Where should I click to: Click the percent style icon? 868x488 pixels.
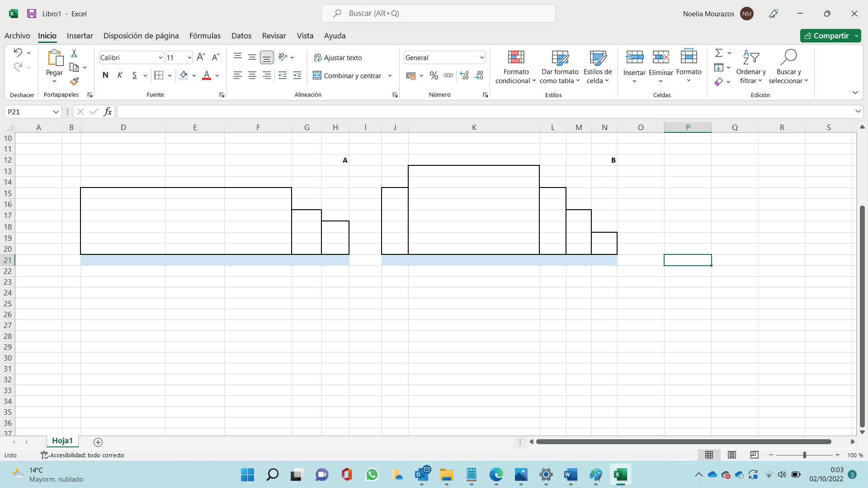[434, 75]
